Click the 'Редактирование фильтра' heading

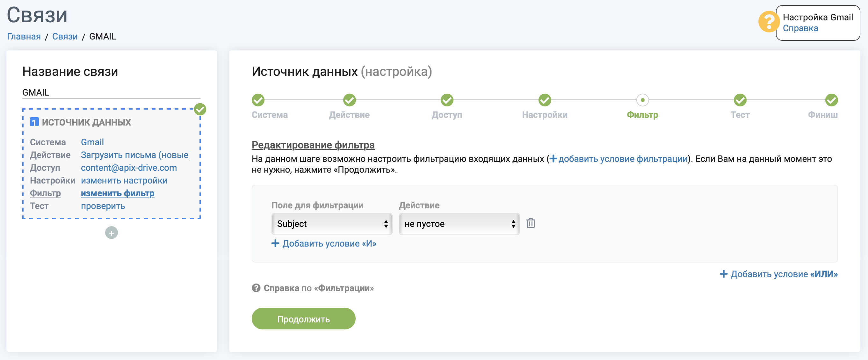pyautogui.click(x=313, y=145)
